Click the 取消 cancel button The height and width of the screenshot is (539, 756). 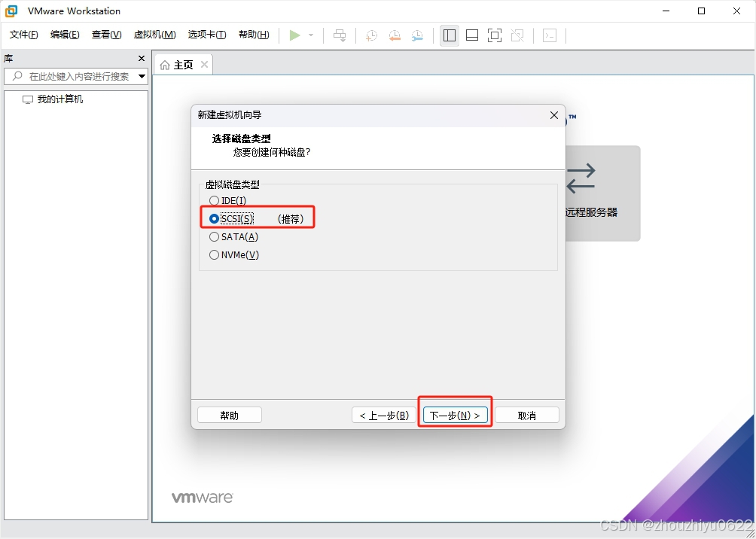[527, 415]
